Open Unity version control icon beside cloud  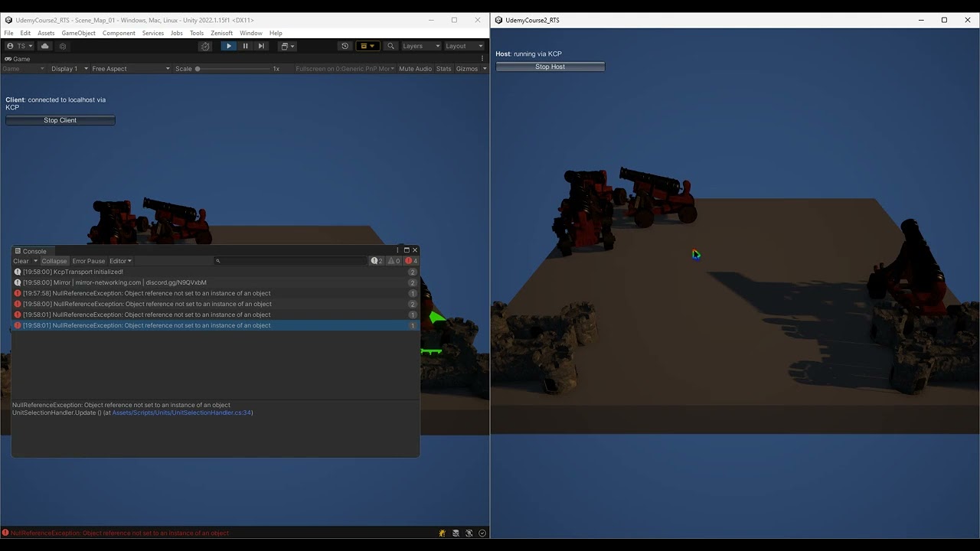click(63, 46)
